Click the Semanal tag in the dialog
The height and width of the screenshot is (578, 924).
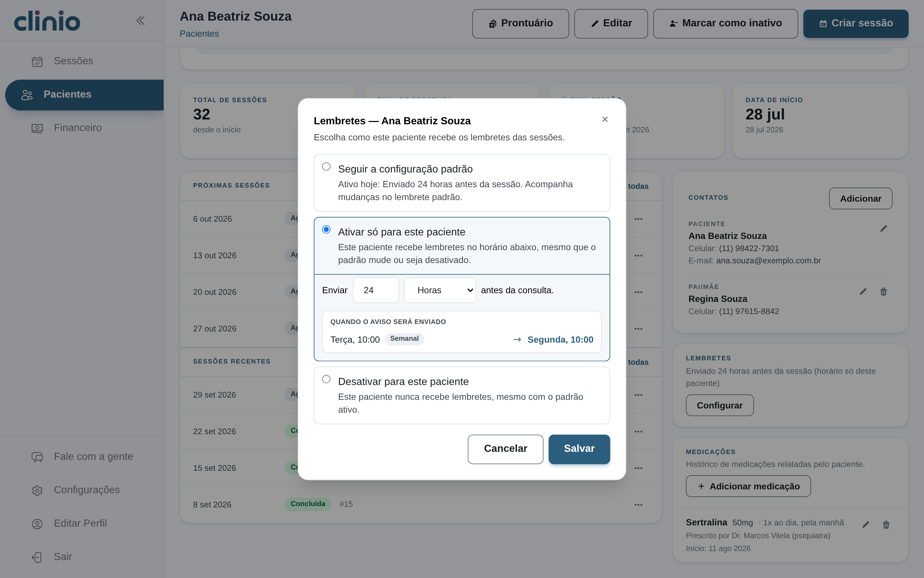coord(404,339)
